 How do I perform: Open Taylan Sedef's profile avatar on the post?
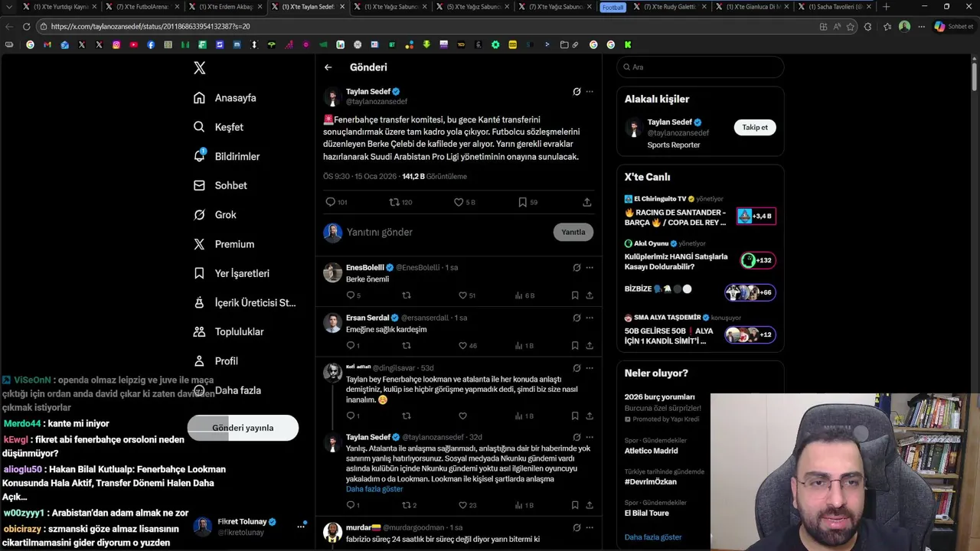point(332,97)
